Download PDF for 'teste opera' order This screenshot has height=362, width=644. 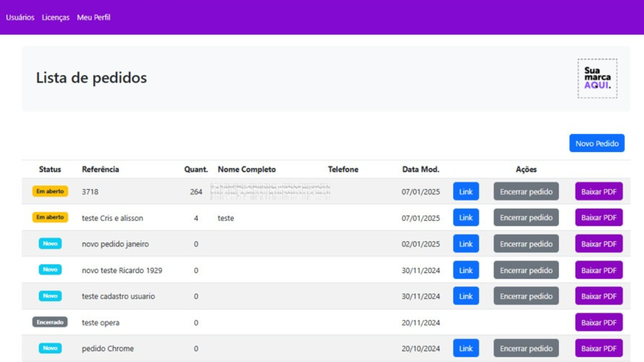coord(599,322)
